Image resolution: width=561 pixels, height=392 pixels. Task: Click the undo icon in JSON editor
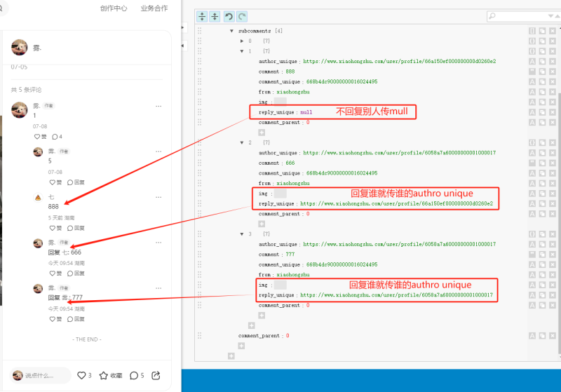229,16
